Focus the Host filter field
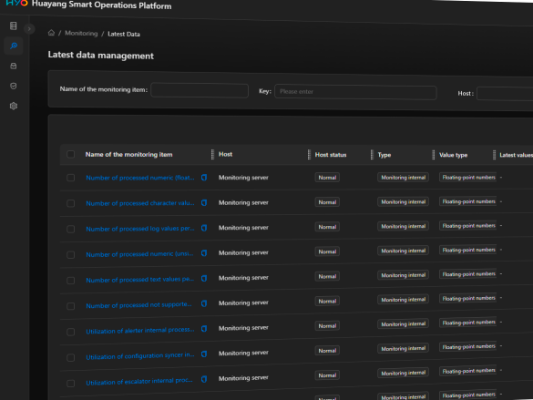The image size is (533, 400). click(x=505, y=93)
